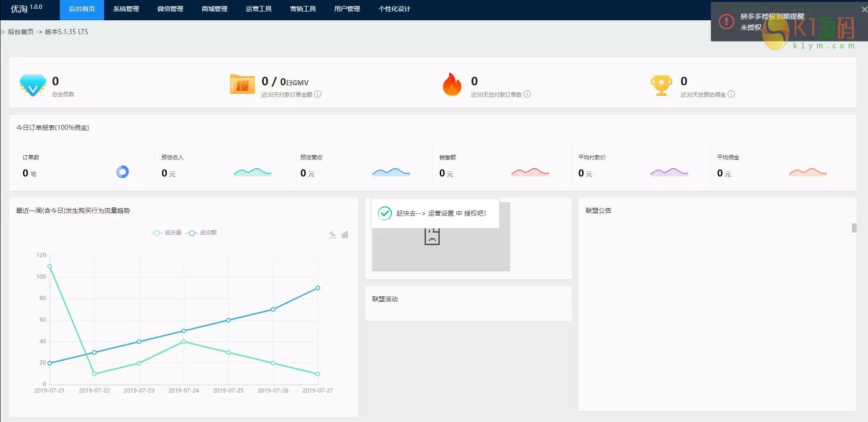The height and width of the screenshot is (422, 868).
Task: Open the 微信管理 menu
Action: 170,9
